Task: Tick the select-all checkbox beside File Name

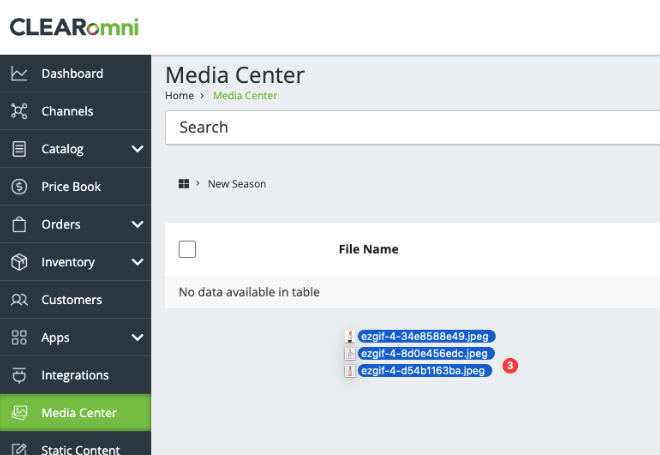Action: pos(187,249)
